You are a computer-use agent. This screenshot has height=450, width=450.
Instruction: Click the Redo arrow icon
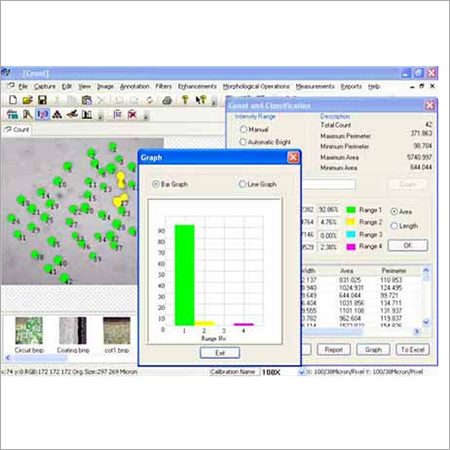point(134,100)
